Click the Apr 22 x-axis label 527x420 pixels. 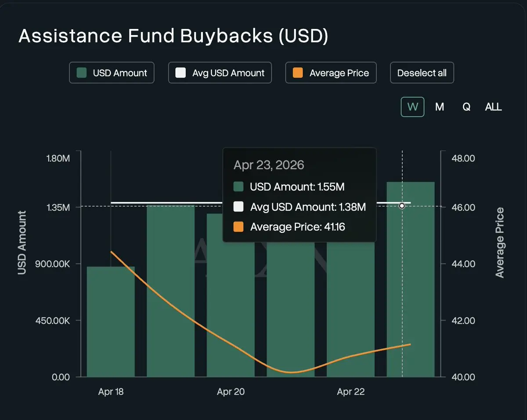tap(350, 392)
